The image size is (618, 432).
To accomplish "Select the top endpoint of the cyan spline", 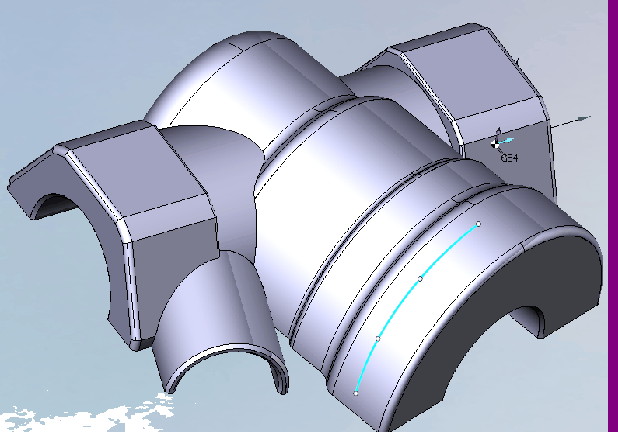I will click(479, 223).
